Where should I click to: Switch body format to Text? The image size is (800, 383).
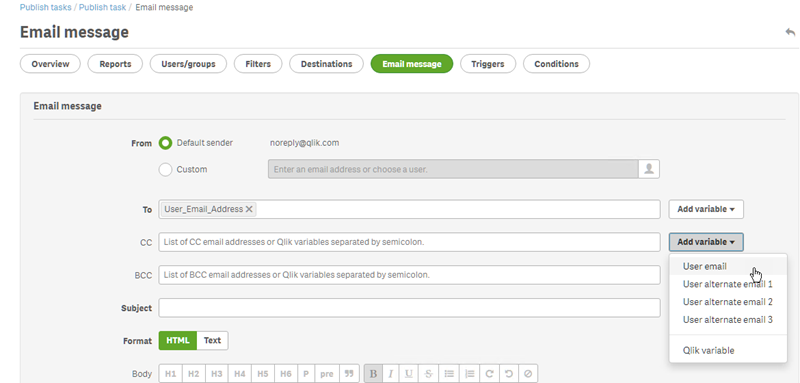coord(212,341)
